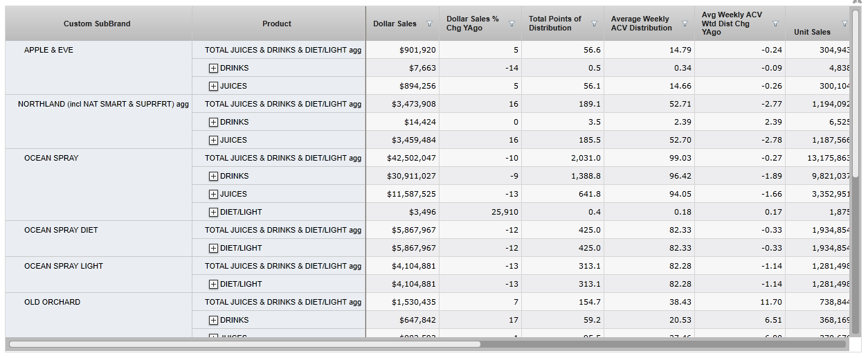Click the Product column header
The image size is (868, 358).
pyautogui.click(x=277, y=24)
